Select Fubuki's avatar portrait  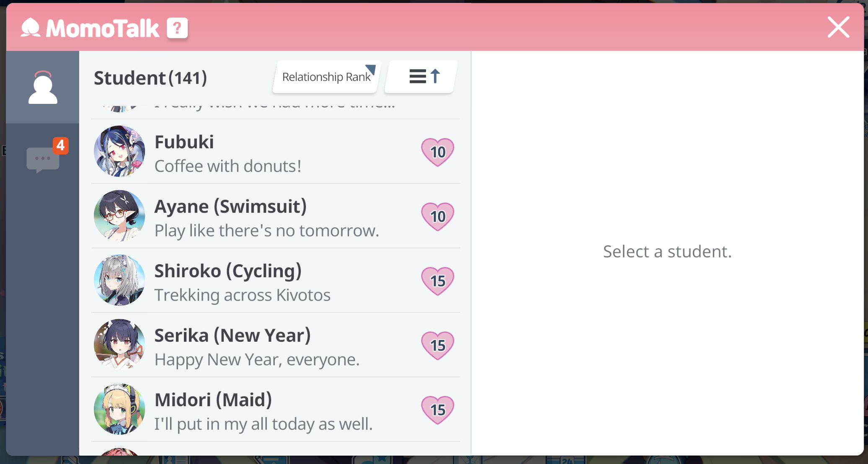point(119,151)
